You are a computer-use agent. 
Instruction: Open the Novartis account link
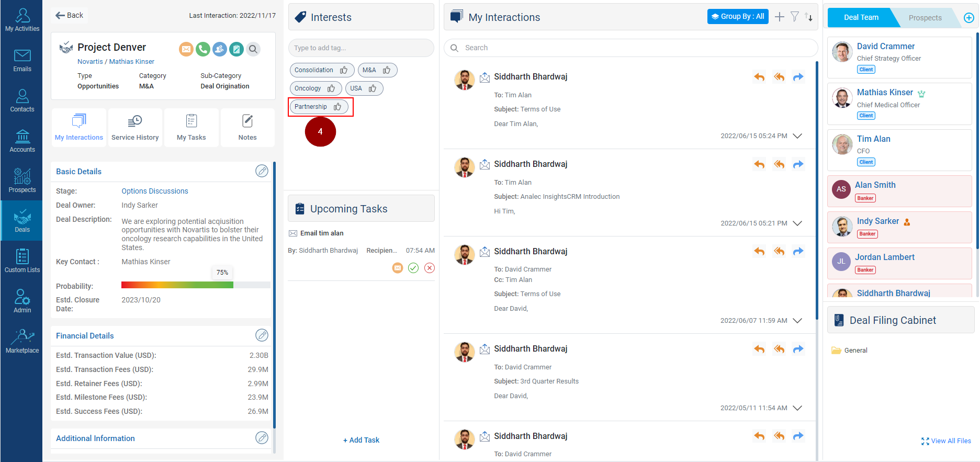90,62
